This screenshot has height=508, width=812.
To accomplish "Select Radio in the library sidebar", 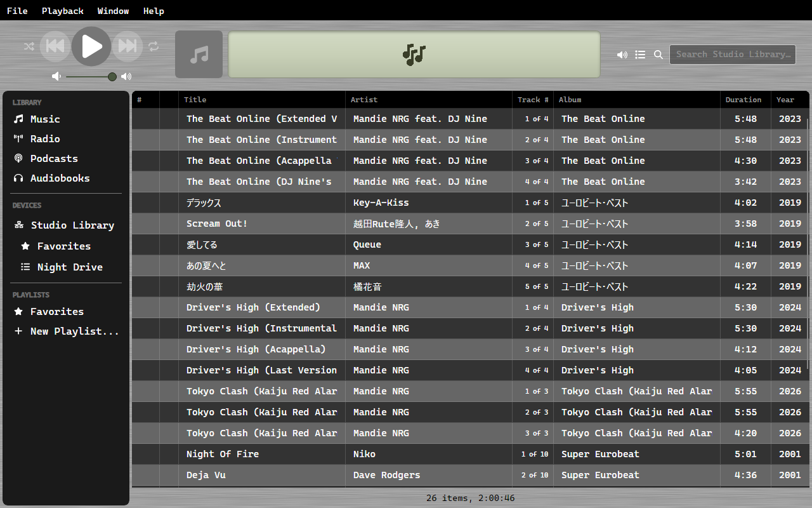I will tap(66, 139).
